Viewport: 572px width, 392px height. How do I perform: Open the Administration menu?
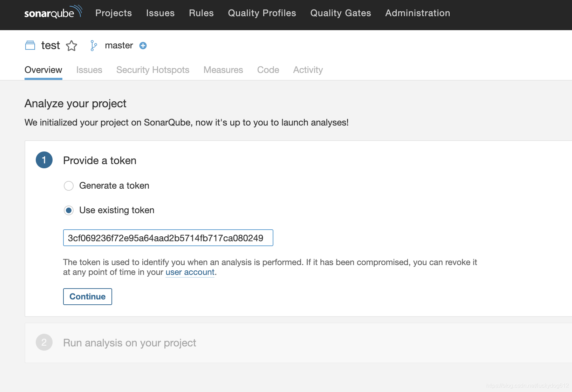pyautogui.click(x=417, y=13)
